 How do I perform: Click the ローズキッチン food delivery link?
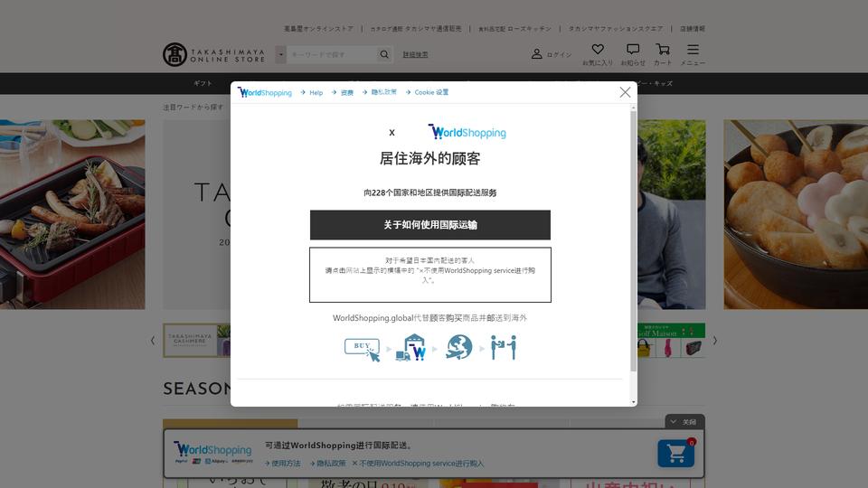pos(514,29)
